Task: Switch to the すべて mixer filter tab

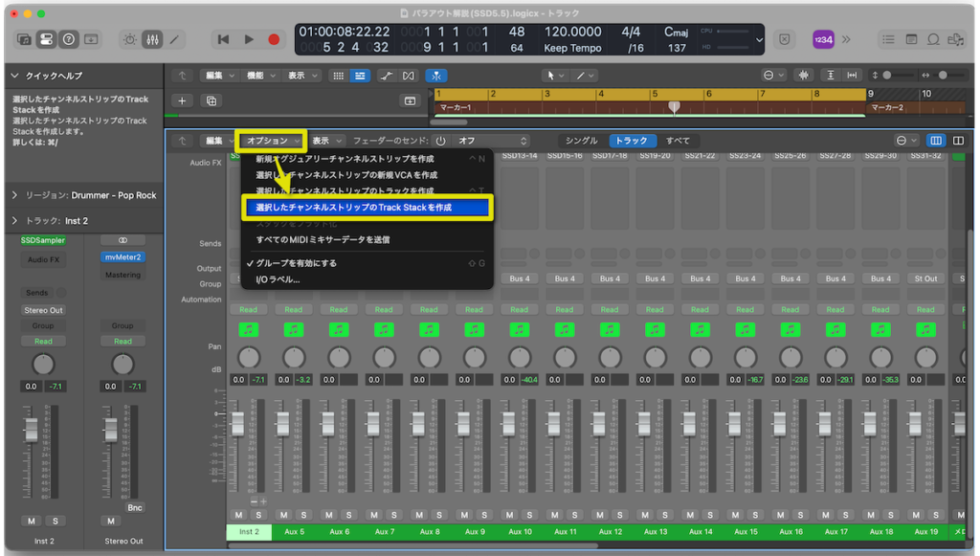Action: click(x=676, y=139)
